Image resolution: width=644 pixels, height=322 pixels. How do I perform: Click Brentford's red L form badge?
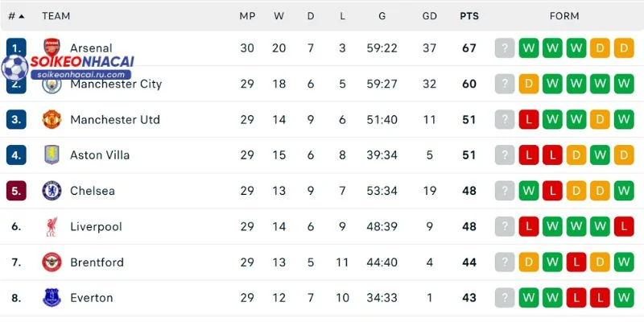pos(576,262)
